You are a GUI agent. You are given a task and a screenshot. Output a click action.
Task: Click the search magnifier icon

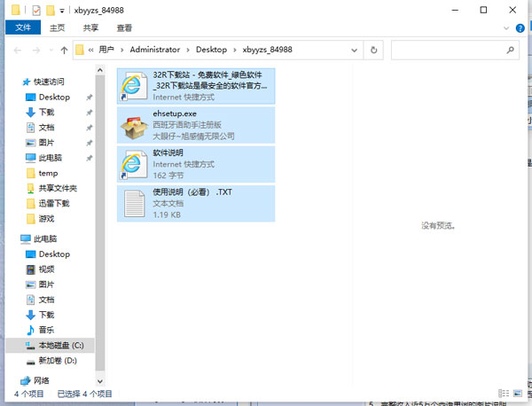coord(510,51)
